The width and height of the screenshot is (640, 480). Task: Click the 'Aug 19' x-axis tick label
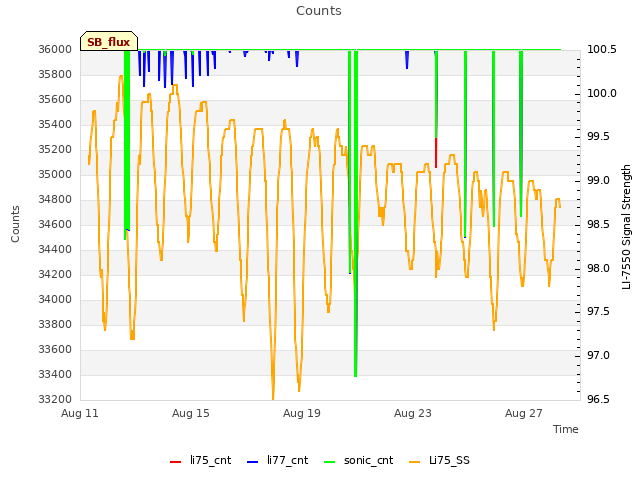click(x=302, y=413)
